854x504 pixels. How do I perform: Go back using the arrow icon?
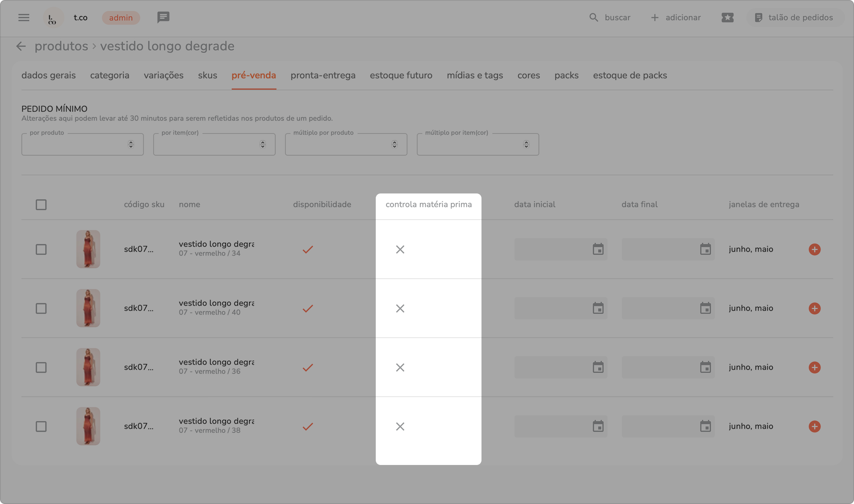tap(21, 46)
